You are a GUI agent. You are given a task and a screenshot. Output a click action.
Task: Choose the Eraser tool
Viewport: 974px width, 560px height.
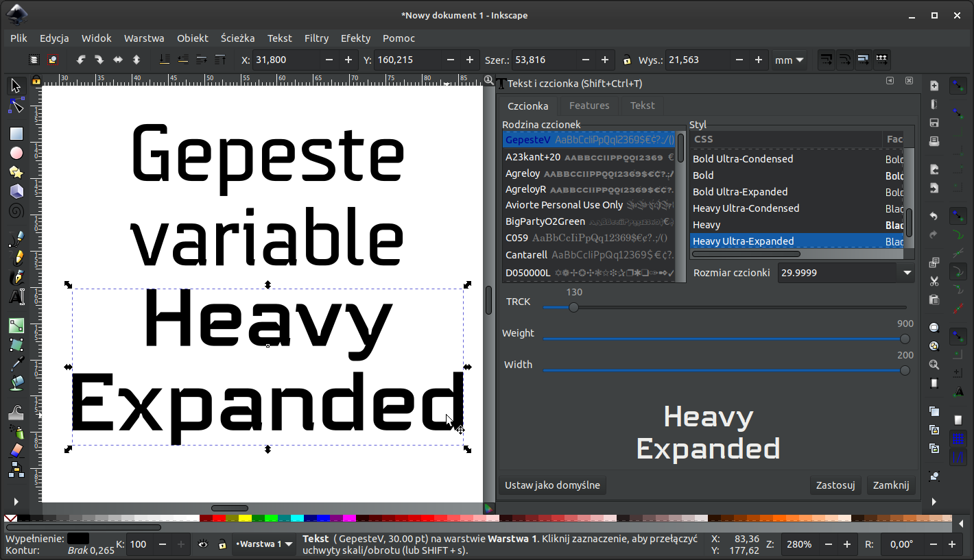click(16, 450)
